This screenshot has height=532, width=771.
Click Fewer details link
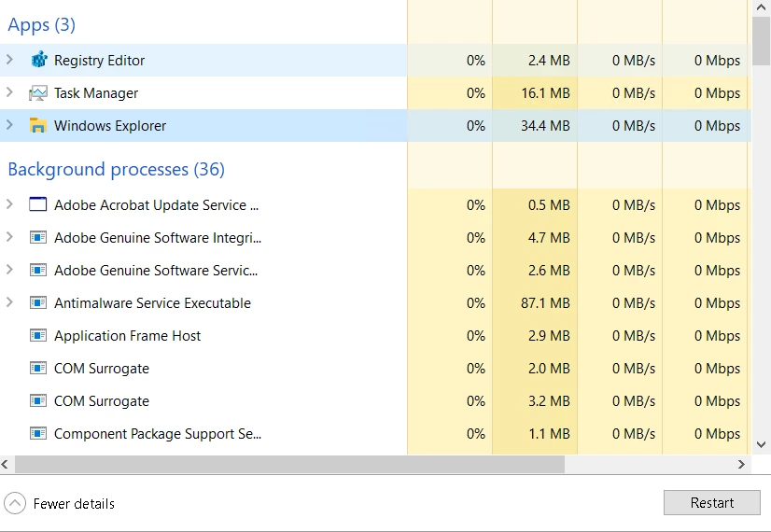point(74,503)
